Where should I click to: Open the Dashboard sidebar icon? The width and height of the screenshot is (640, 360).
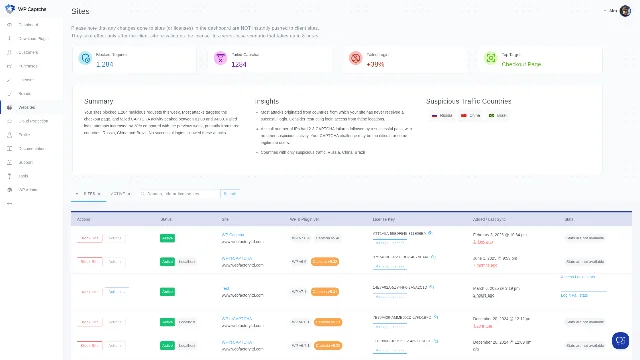pos(9,25)
